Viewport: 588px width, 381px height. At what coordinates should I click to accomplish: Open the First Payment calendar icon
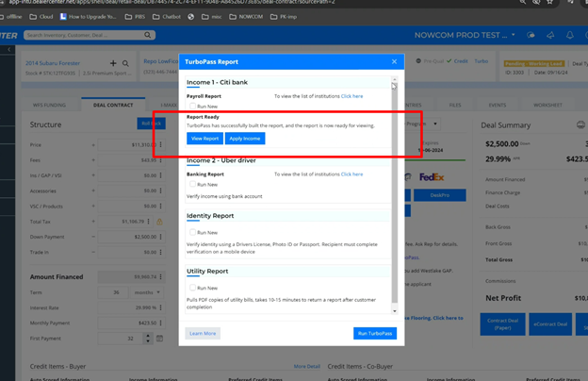click(160, 339)
